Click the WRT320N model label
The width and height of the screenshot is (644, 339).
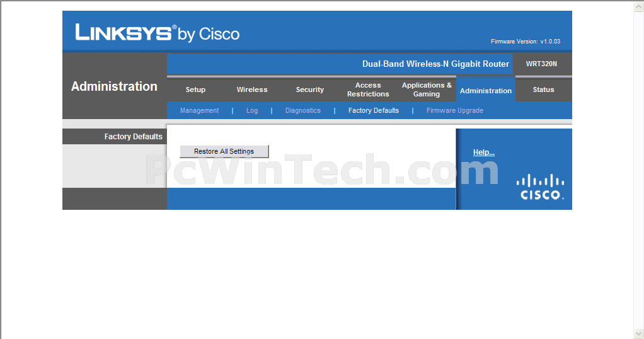pyautogui.click(x=541, y=64)
